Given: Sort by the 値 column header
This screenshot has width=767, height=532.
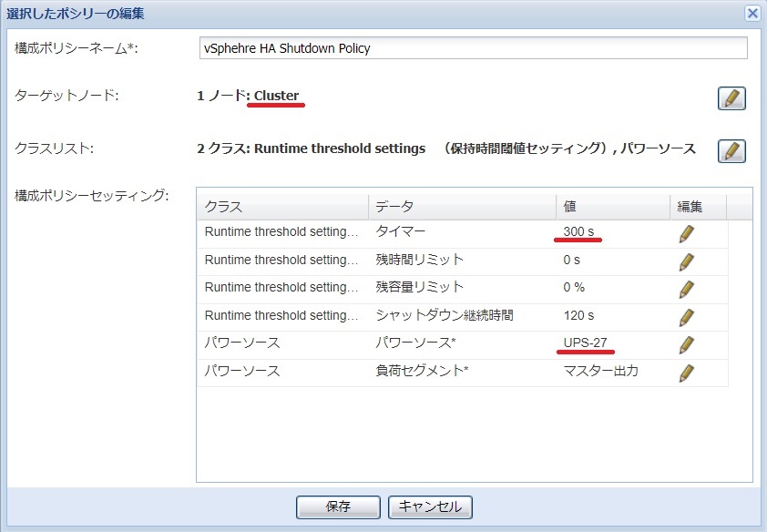Looking at the screenshot, I should pyautogui.click(x=611, y=207).
